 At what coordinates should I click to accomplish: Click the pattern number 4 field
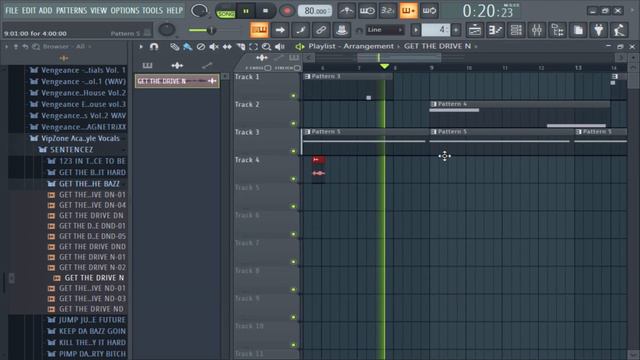point(435,30)
